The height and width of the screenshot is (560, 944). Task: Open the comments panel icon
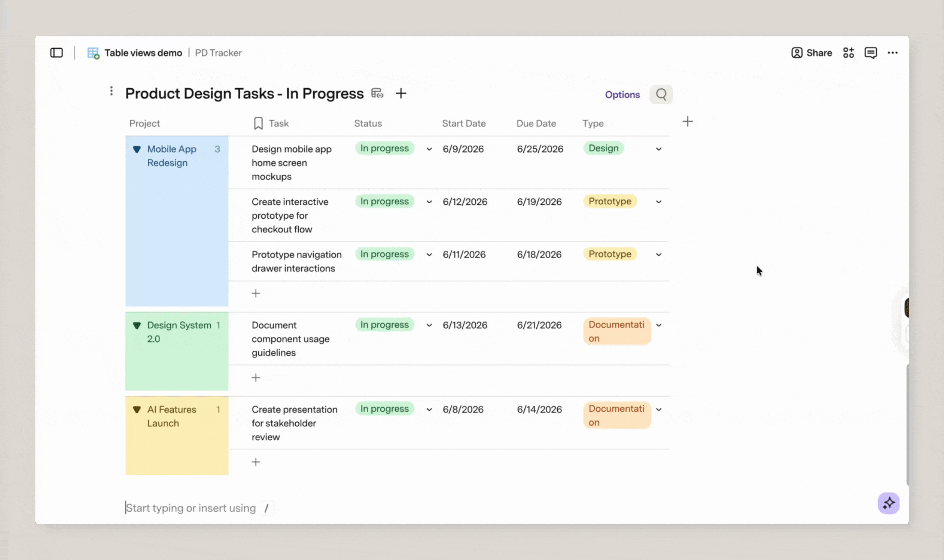[871, 53]
